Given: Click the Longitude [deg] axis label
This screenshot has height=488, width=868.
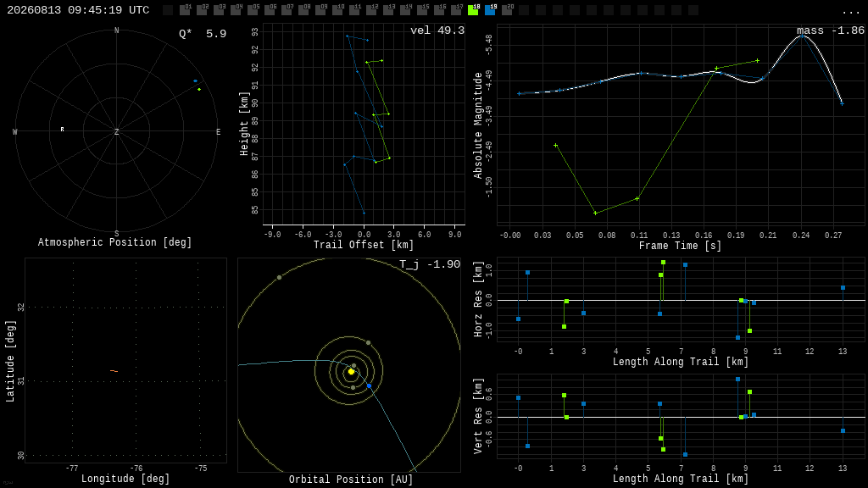Looking at the screenshot, I should 125,479.
